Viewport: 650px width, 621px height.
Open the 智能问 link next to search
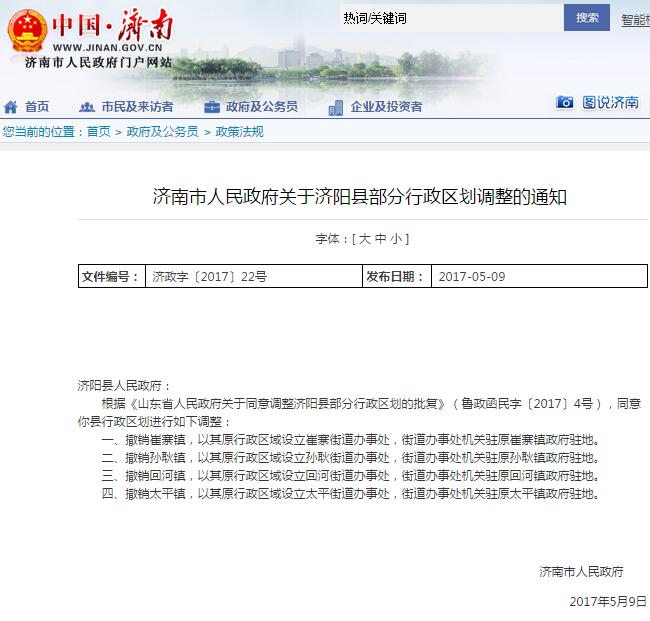tap(635, 19)
